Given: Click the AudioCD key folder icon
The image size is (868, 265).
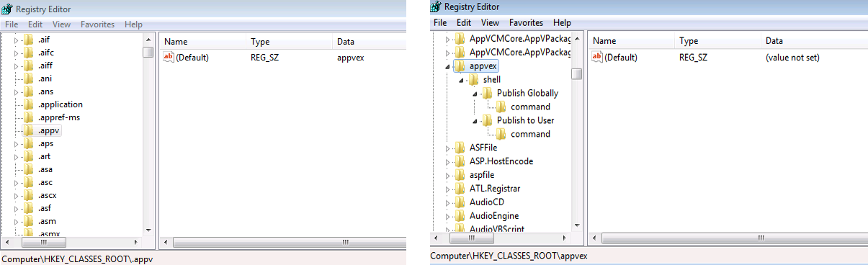Looking at the screenshot, I should click(x=460, y=202).
